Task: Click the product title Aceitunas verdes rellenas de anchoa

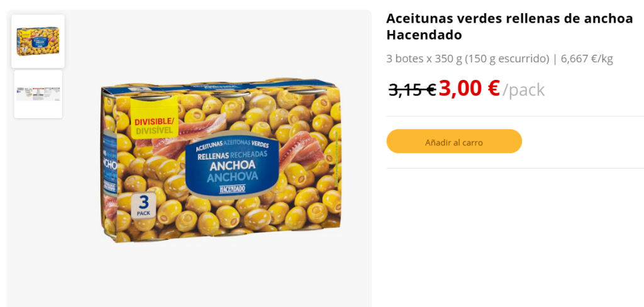Action: (509, 18)
